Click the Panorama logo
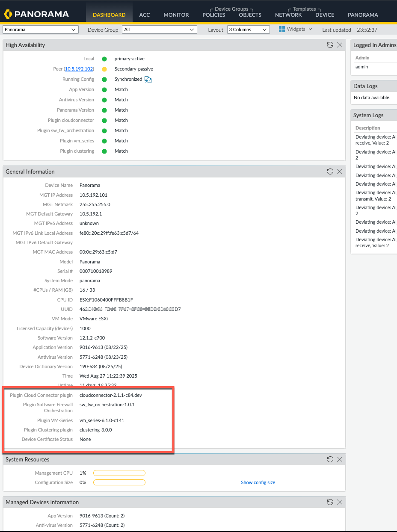 click(x=36, y=14)
